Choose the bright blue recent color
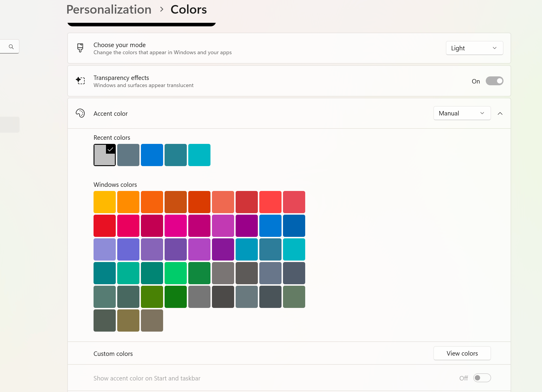 [x=152, y=155]
